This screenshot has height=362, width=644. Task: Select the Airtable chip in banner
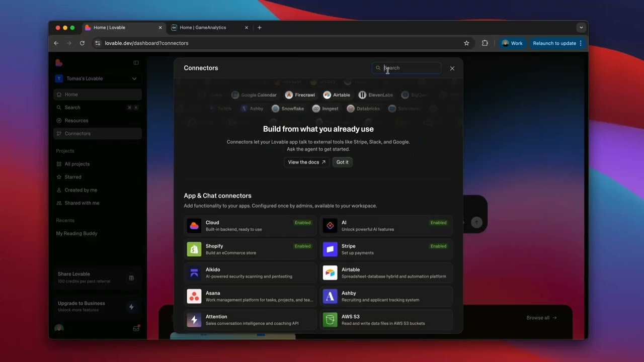click(x=337, y=95)
